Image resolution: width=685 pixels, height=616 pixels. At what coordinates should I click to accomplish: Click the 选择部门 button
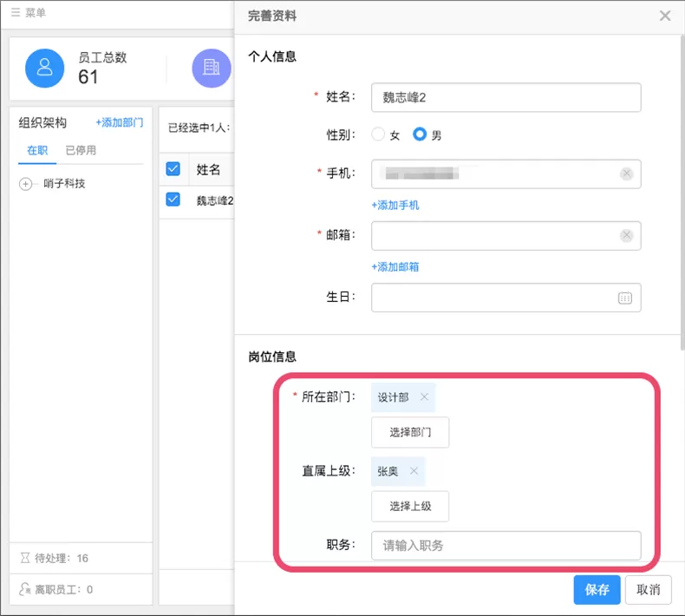pos(410,432)
